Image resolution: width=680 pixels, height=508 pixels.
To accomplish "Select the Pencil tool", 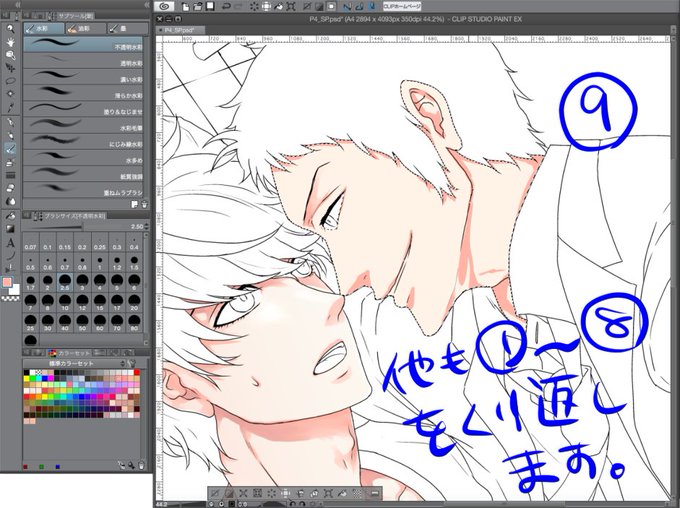I will [x=10, y=135].
